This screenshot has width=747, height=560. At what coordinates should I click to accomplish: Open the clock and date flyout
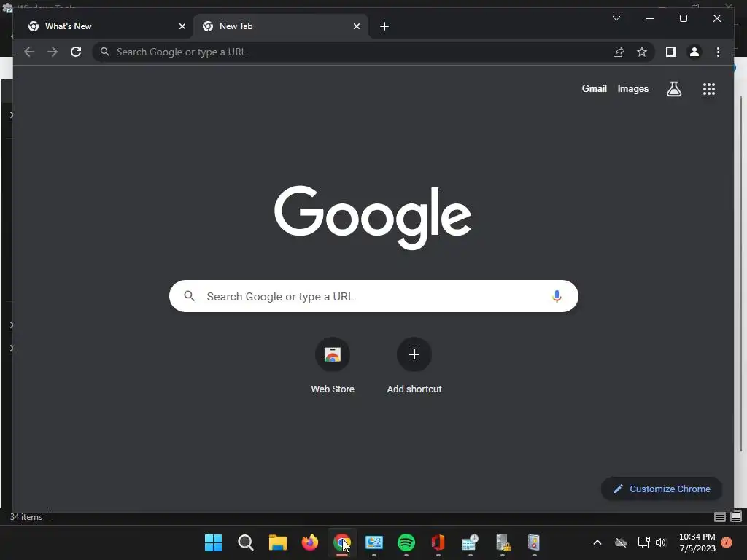point(697,542)
